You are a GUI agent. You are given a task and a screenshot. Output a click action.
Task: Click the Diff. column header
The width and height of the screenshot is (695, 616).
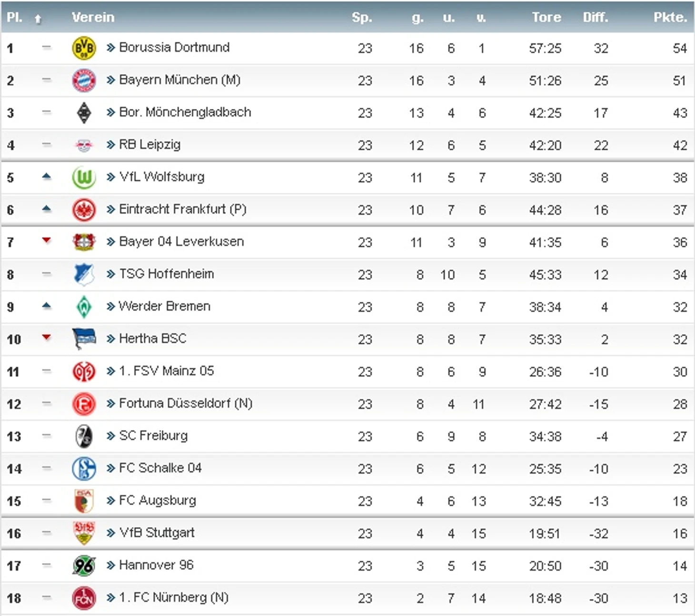tap(596, 17)
